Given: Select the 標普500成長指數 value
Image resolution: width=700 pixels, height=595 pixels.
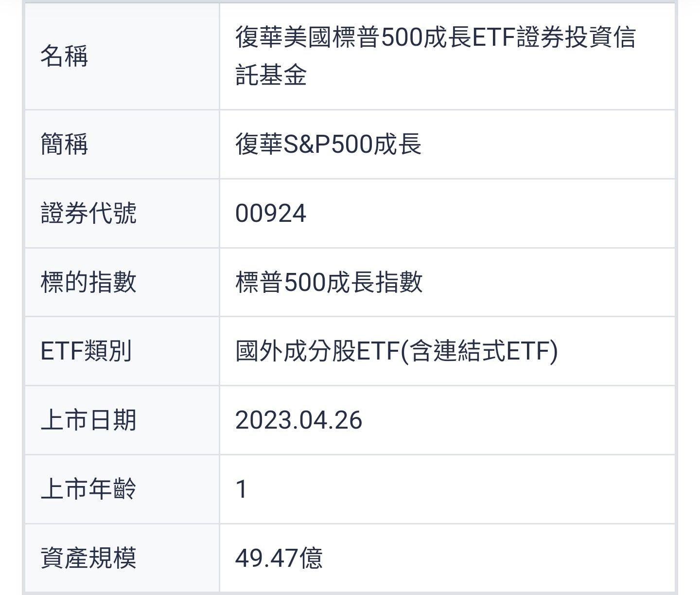Looking at the screenshot, I should pyautogui.click(x=329, y=282).
